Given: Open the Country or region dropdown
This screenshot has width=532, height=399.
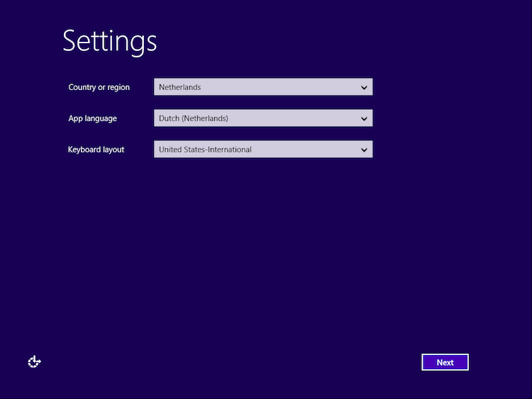Looking at the screenshot, I should click(263, 86).
